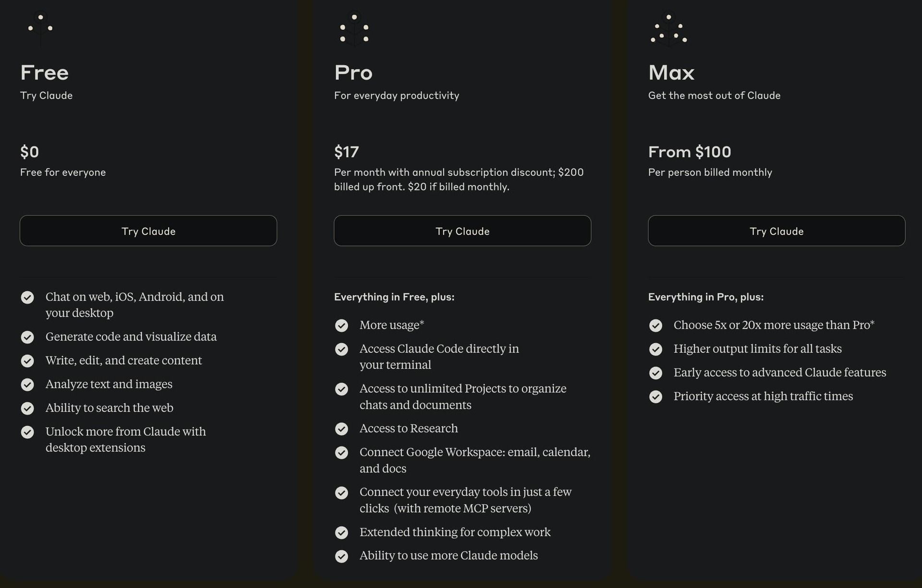
Task: Click the Max plan heading
Action: [x=671, y=73]
